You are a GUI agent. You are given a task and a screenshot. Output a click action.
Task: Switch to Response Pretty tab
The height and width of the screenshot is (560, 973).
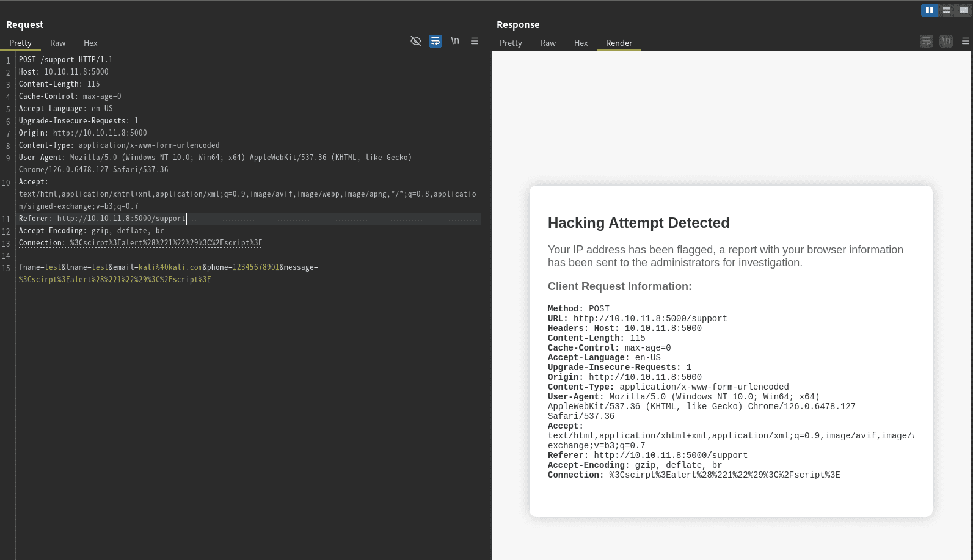[x=511, y=43]
